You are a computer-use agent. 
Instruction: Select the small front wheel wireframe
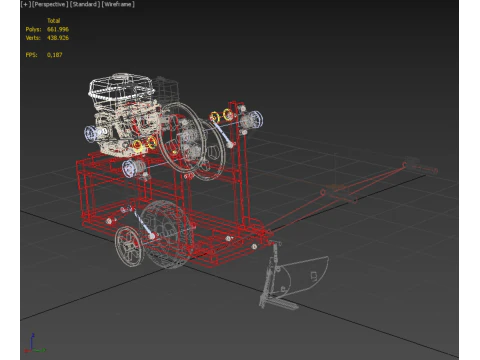pos(129,246)
